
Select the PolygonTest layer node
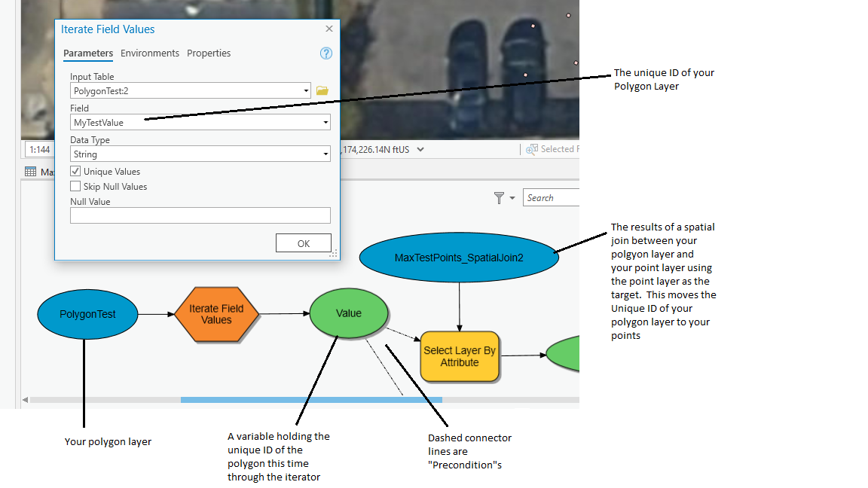coord(87,313)
